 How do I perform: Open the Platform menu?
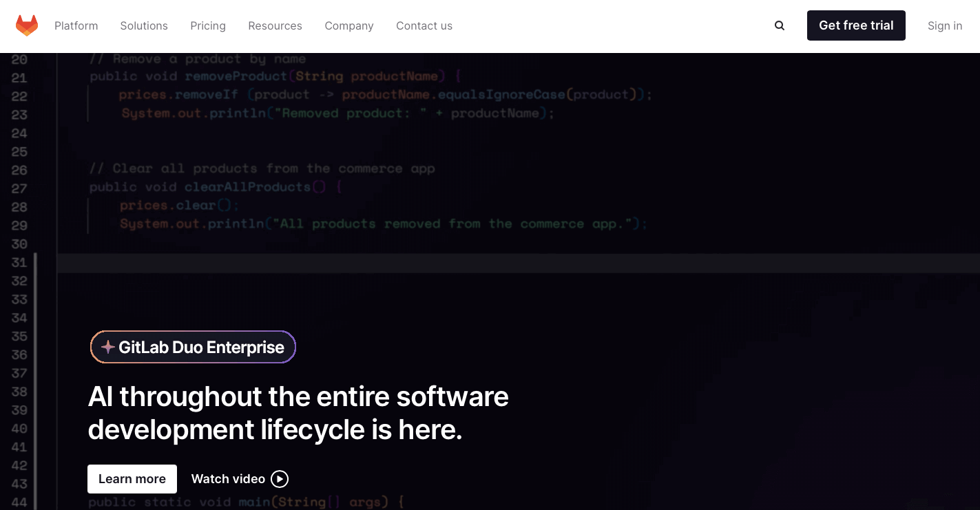tap(76, 25)
